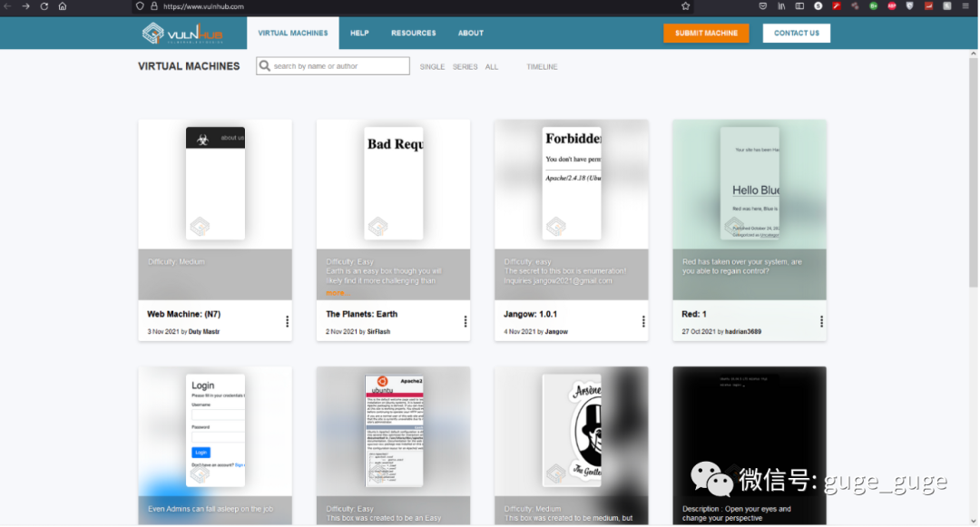Viewport: 980px width, 527px height.
Task: Click the VulnHub logo in the header
Action: coord(182,33)
